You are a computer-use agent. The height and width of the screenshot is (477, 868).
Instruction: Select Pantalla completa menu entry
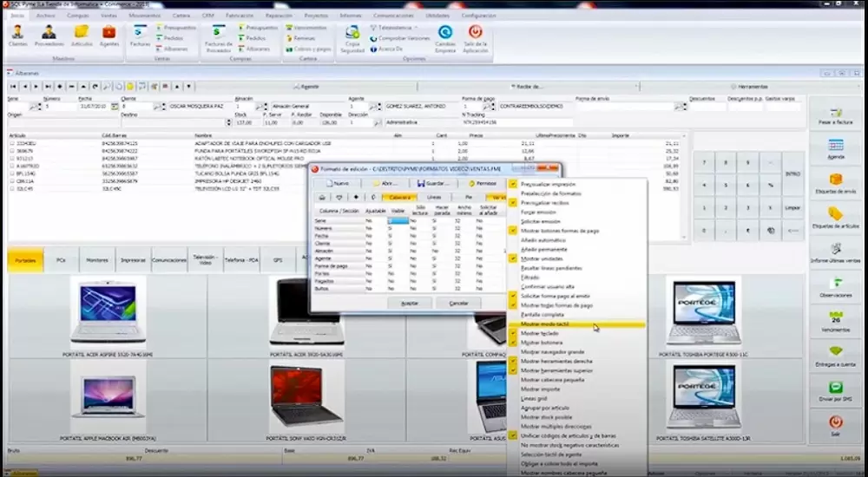[x=542, y=315]
